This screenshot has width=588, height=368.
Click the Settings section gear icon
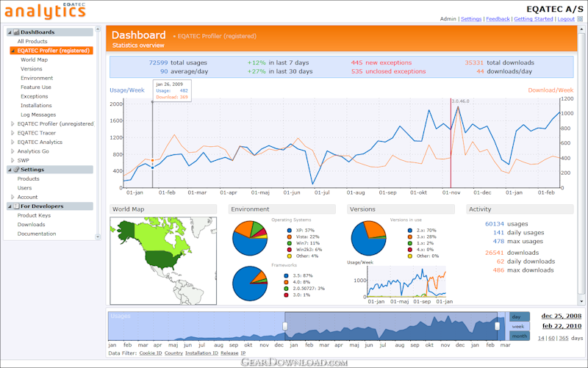coord(16,170)
